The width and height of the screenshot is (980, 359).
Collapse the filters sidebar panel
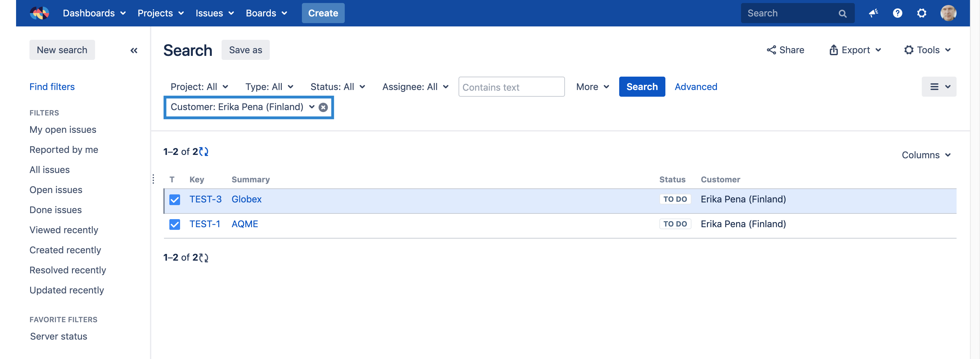134,50
